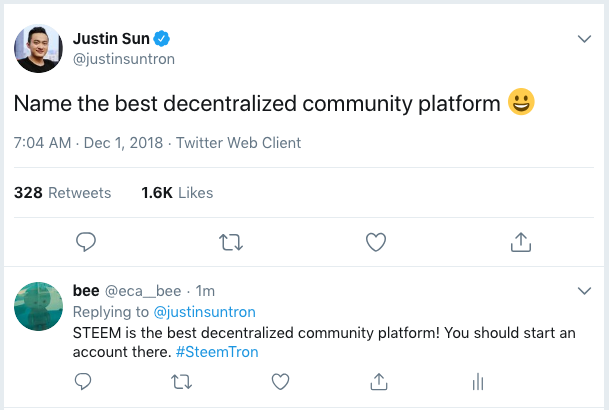View analytics for bee's reply
The width and height of the screenshot is (609, 410).
478,381
